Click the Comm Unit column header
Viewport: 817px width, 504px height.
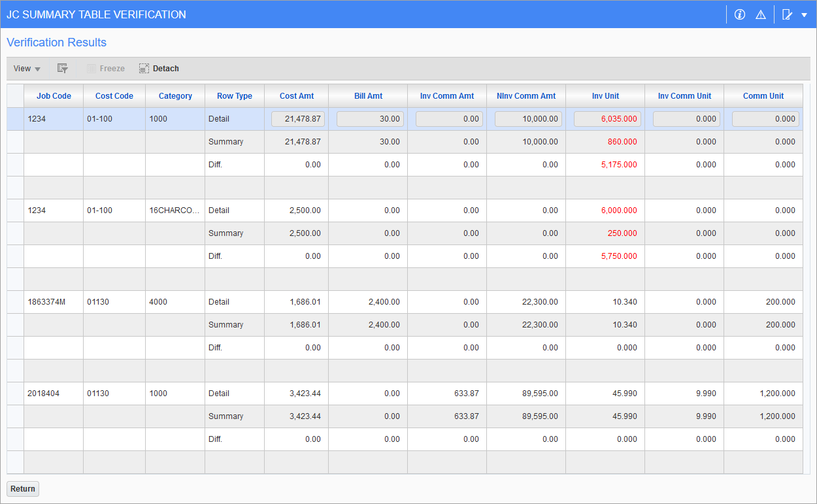click(763, 95)
